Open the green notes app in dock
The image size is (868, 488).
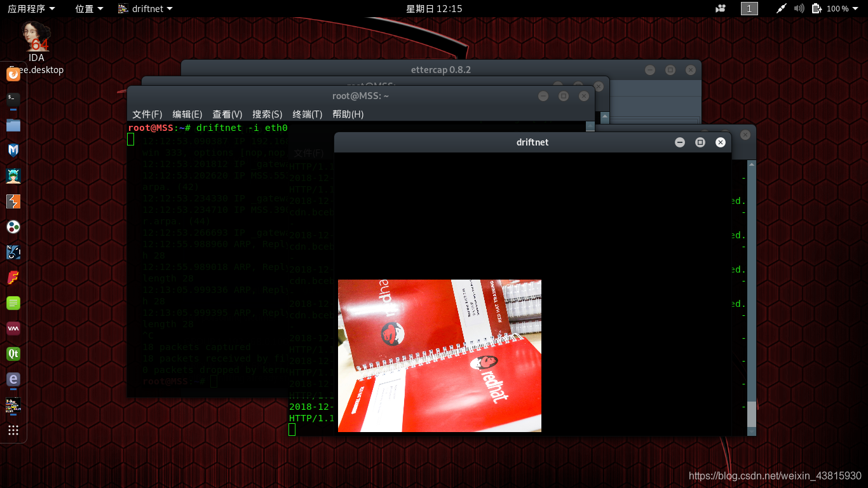click(x=13, y=303)
